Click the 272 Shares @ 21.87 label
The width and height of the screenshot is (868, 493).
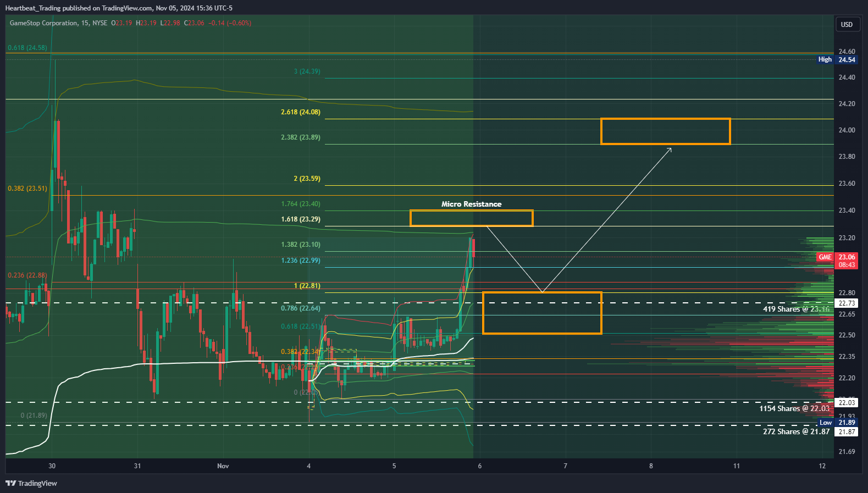click(x=797, y=431)
